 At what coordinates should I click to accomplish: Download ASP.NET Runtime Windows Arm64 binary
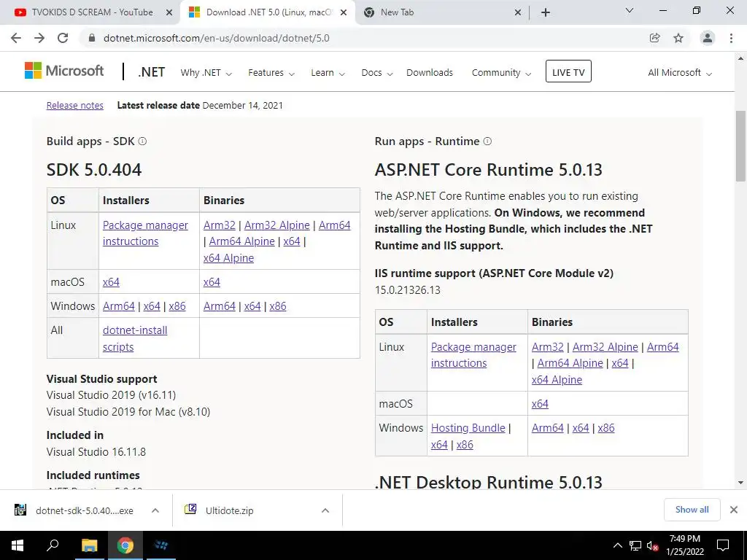coord(547,428)
